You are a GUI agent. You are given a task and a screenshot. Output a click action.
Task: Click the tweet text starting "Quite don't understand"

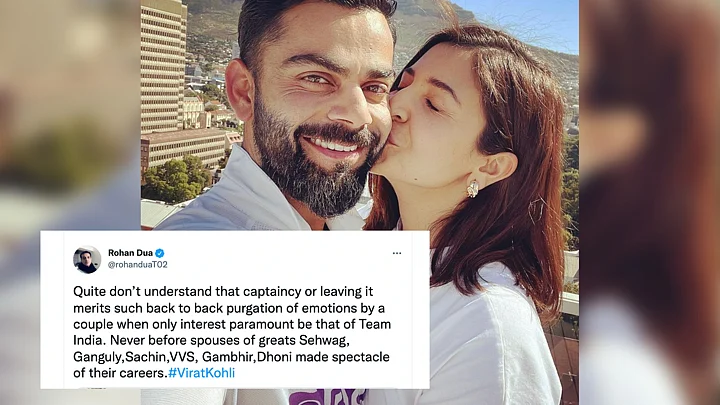click(232, 332)
